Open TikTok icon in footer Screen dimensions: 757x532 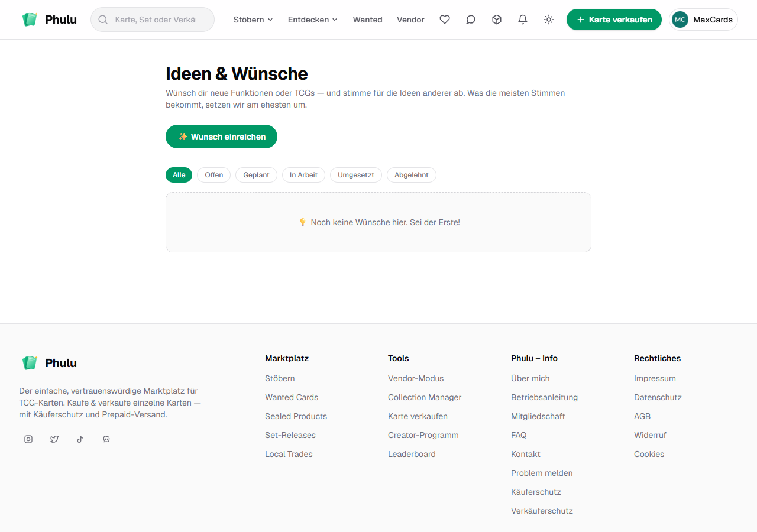click(80, 439)
